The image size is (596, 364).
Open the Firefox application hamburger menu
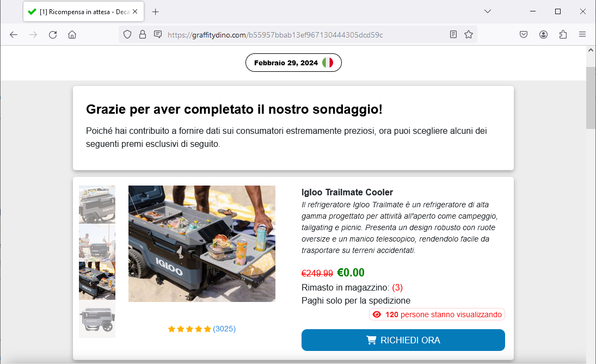[x=582, y=35]
